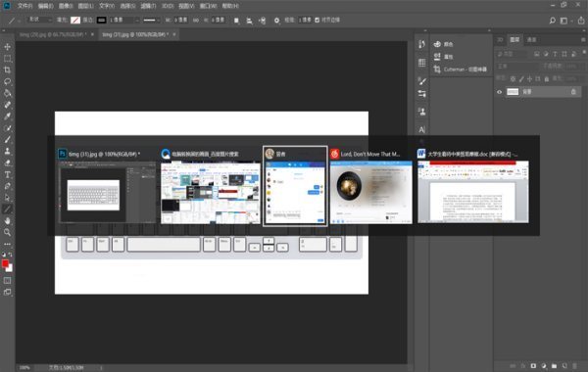Open the Cutterman panel
The height and width of the screenshot is (372, 588).
pos(461,70)
